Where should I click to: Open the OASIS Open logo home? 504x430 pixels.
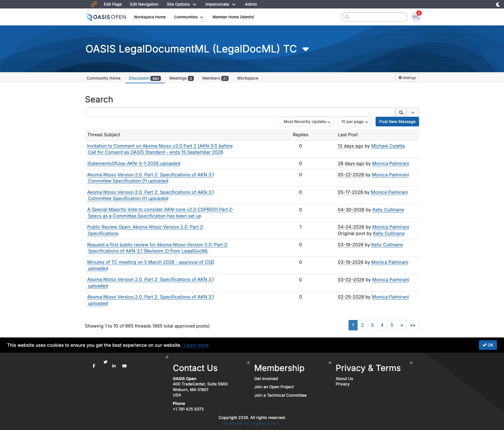click(x=106, y=17)
